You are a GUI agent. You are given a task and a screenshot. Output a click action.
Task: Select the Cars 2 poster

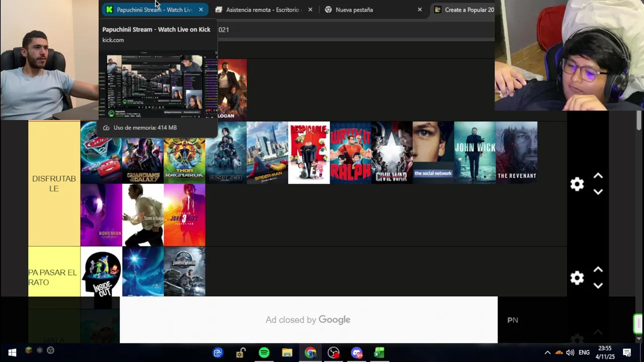click(101, 153)
